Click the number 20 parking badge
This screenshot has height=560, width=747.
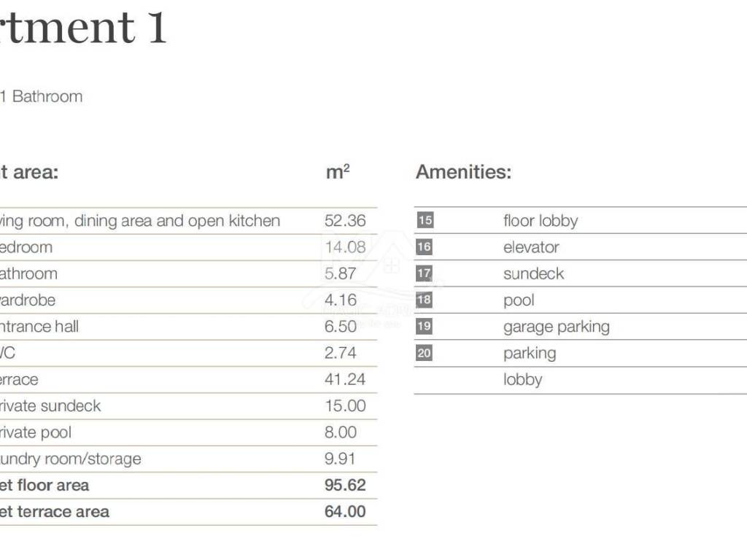pyautogui.click(x=424, y=353)
